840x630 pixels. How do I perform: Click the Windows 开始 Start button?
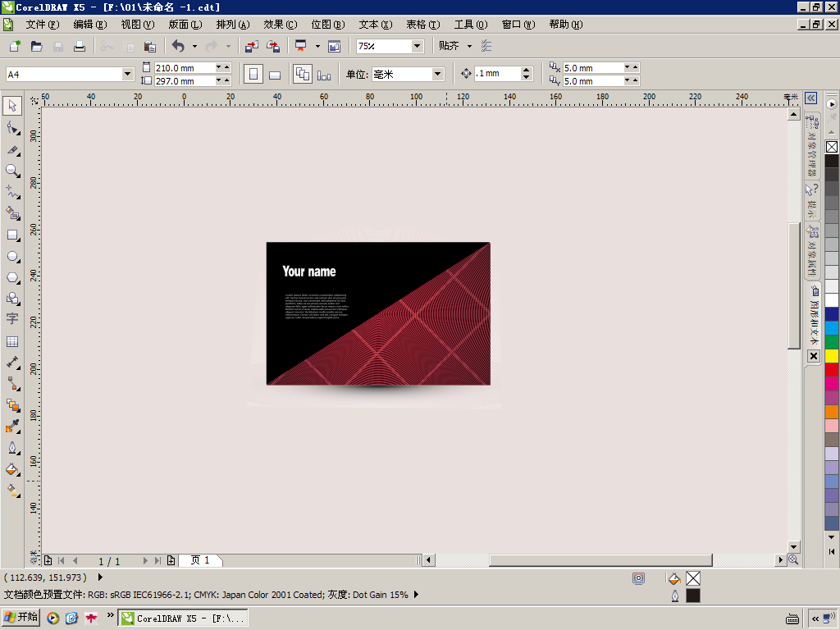point(21,617)
